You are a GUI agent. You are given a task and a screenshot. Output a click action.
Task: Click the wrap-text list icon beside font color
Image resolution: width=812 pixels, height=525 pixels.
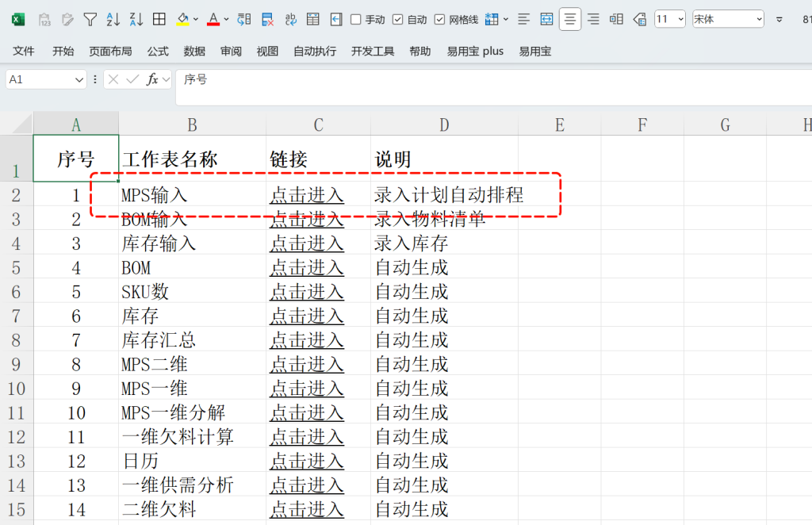tap(244, 20)
